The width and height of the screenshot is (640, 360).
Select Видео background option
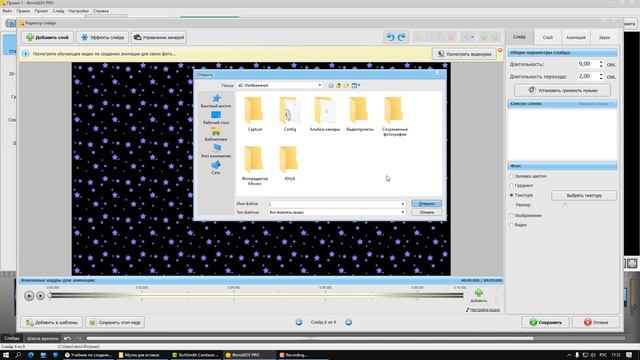click(511, 225)
